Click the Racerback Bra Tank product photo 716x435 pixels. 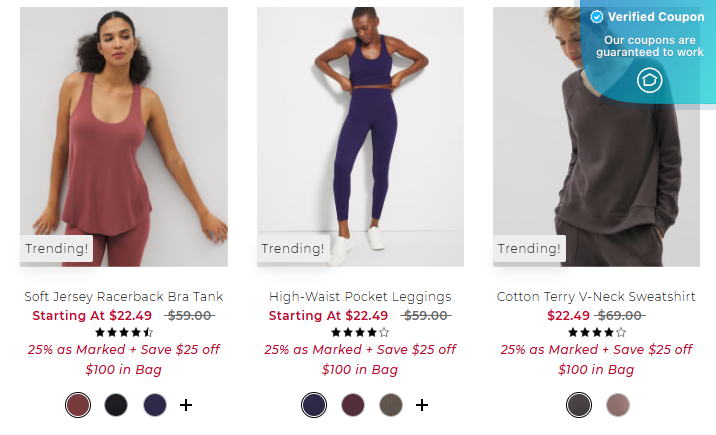click(x=124, y=136)
